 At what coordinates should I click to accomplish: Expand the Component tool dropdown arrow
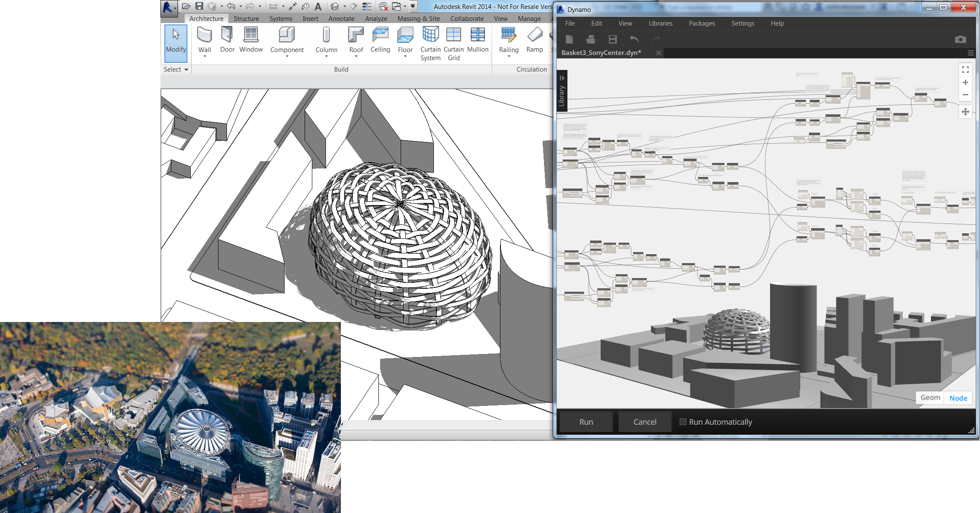pos(287,56)
